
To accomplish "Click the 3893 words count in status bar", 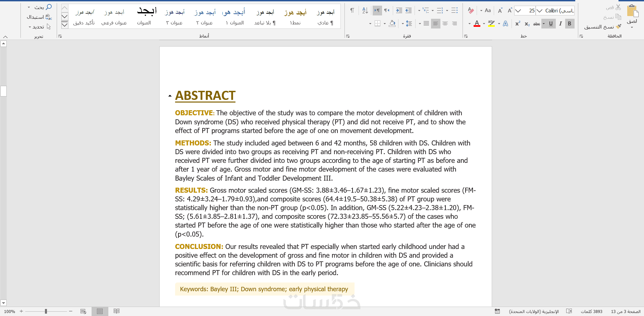I will click(592, 312).
